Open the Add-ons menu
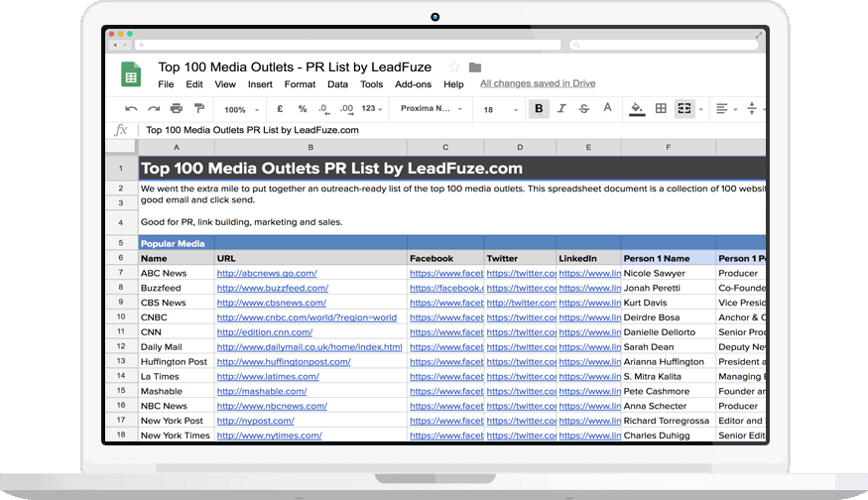The image size is (868, 500). [413, 84]
